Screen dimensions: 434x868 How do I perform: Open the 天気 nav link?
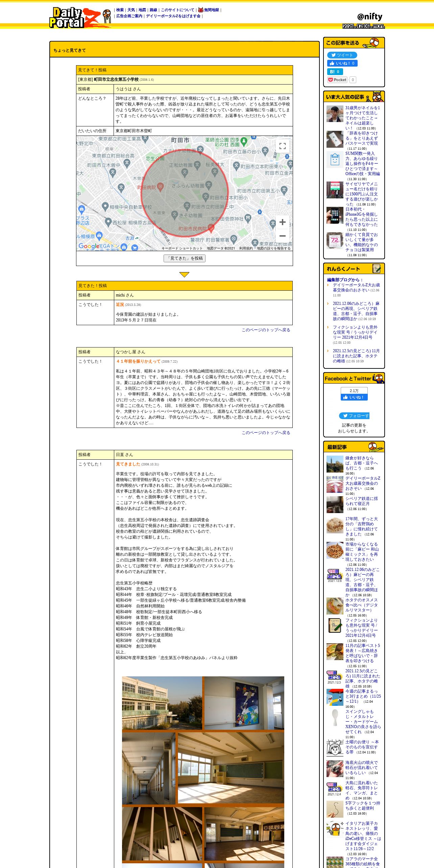[x=131, y=10]
